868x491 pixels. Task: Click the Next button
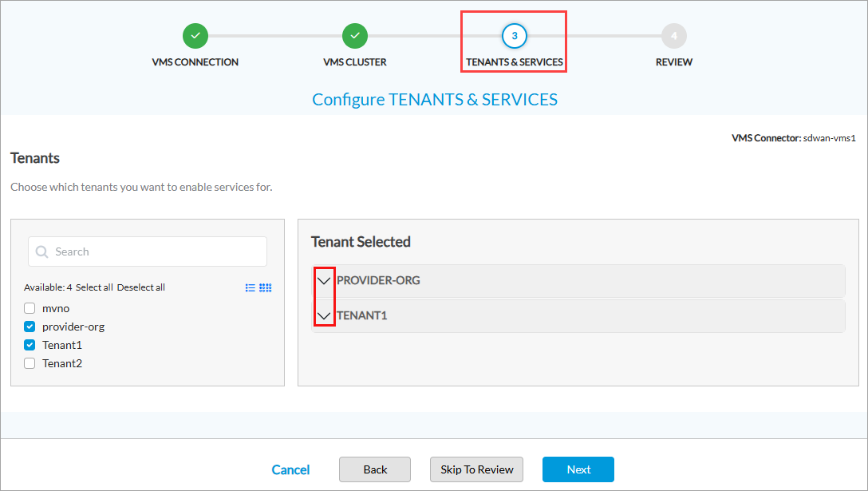point(578,469)
